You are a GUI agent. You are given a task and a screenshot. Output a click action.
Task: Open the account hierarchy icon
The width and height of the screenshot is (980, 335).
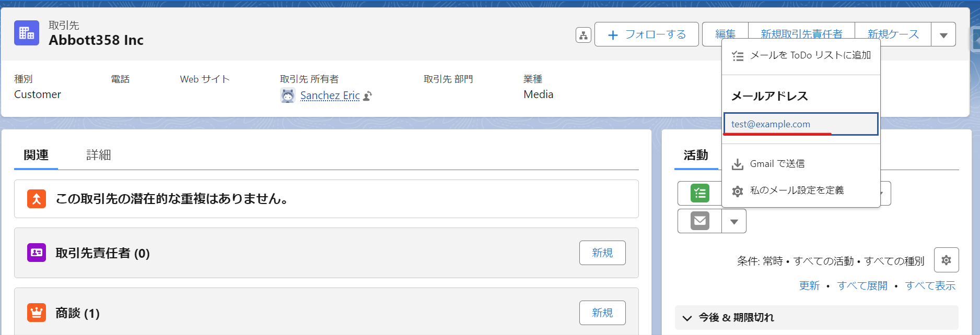(x=583, y=35)
